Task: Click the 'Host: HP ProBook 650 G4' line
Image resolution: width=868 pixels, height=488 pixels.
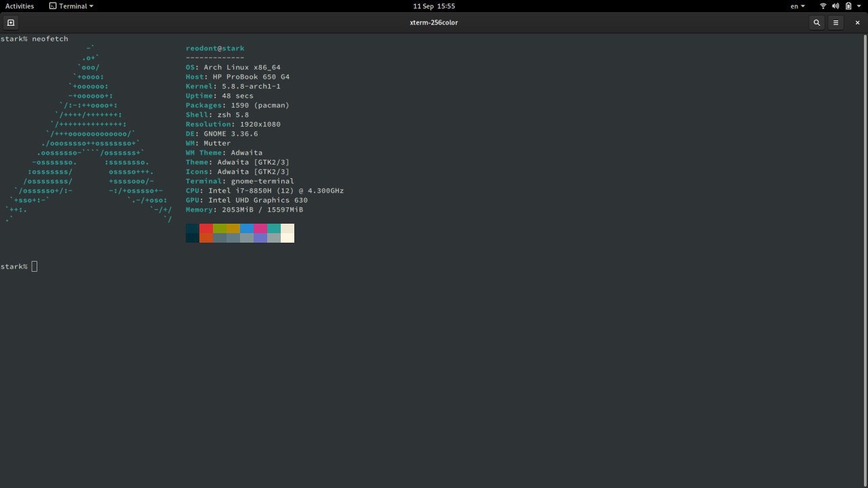Action: point(237,77)
